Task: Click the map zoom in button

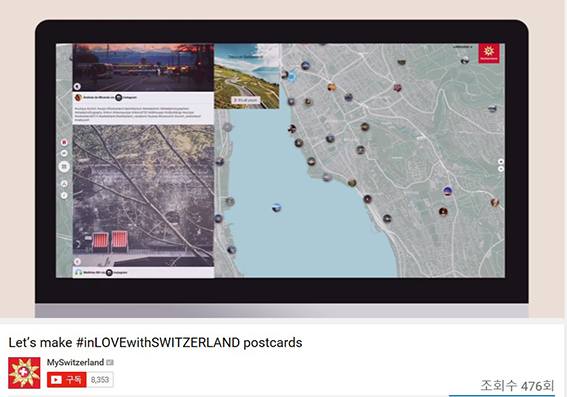Action: (501, 162)
